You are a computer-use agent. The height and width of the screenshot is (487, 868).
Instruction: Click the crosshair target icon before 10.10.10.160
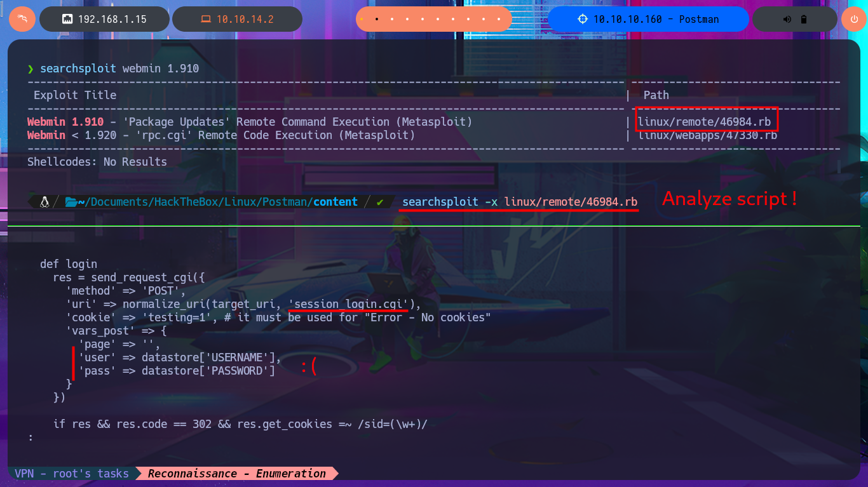tap(583, 19)
